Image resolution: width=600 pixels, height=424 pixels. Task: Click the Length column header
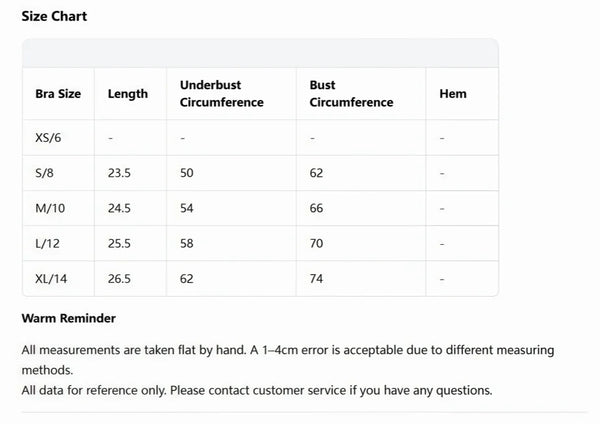click(128, 94)
